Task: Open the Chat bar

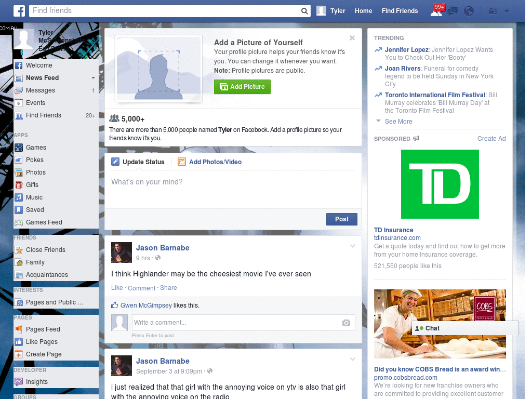Action: coord(465,328)
